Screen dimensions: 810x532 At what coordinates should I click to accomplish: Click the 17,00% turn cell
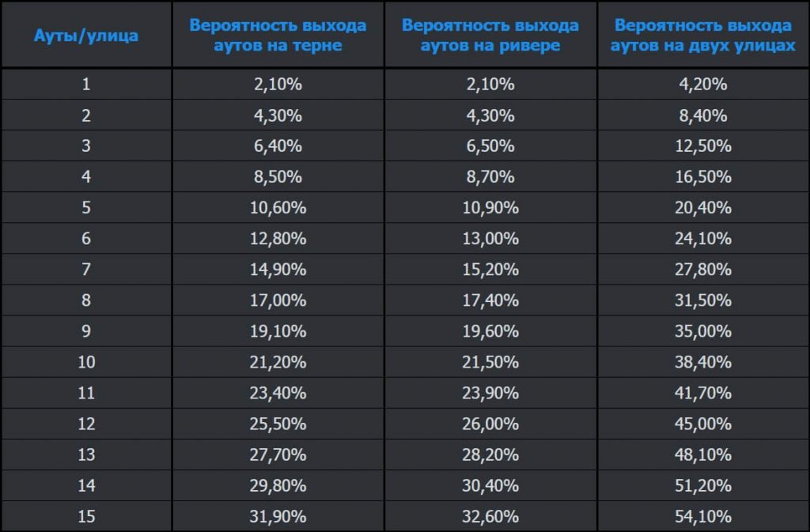(x=278, y=300)
